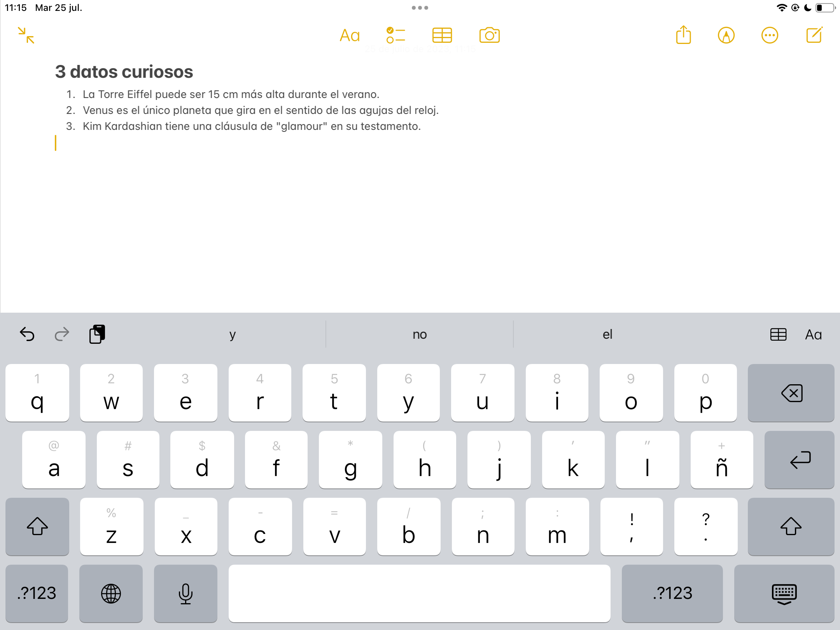Add a table using the top toolbar table icon
Screen dimensions: 840x630
click(x=442, y=35)
